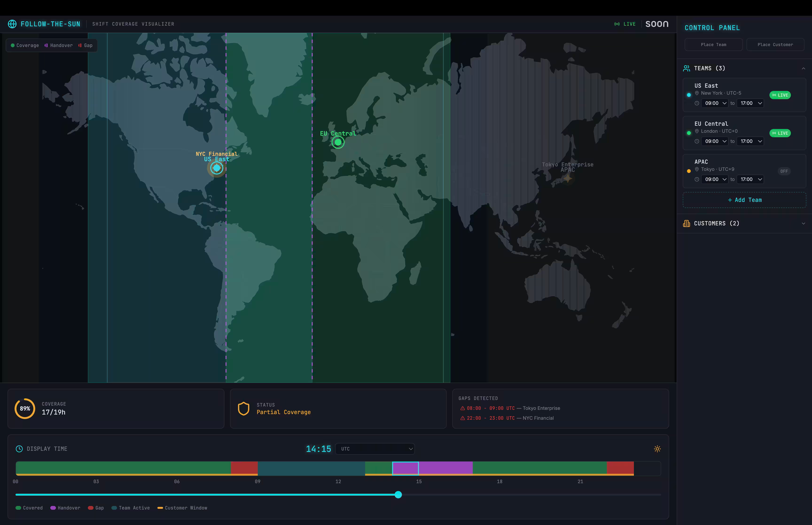The image size is (812, 525).
Task: Click the New York location pin icon
Action: (x=697, y=93)
